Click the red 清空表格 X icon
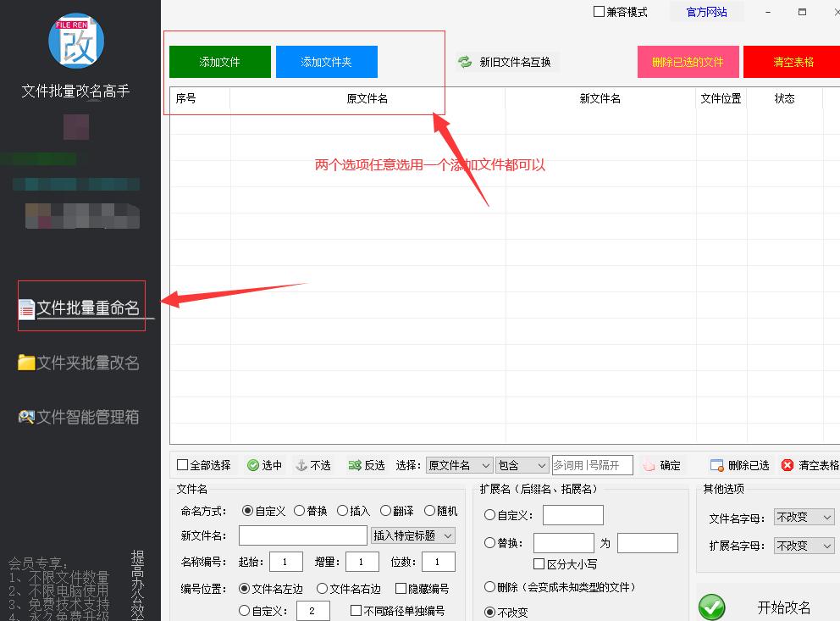 (789, 464)
